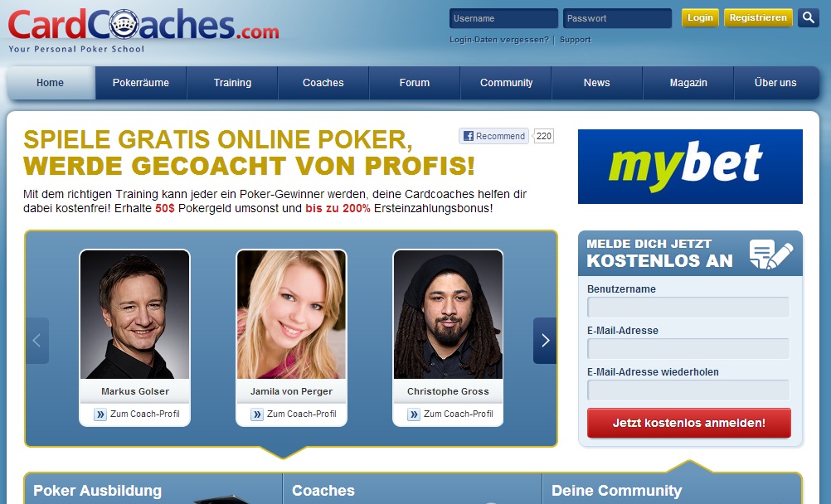Click the pencil signup form icon

771,254
